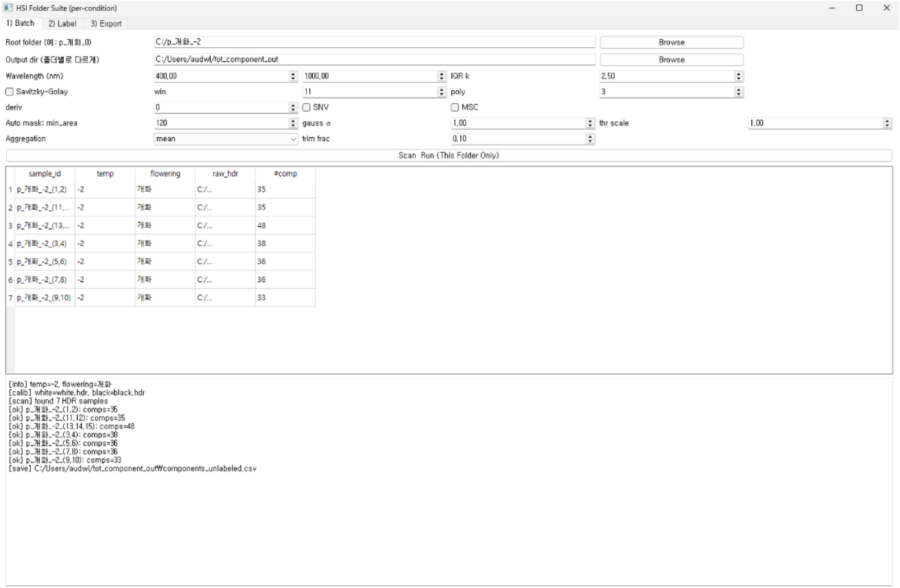Sort by sample_id column header
Screen dimensions: 900x588
[x=45, y=174]
